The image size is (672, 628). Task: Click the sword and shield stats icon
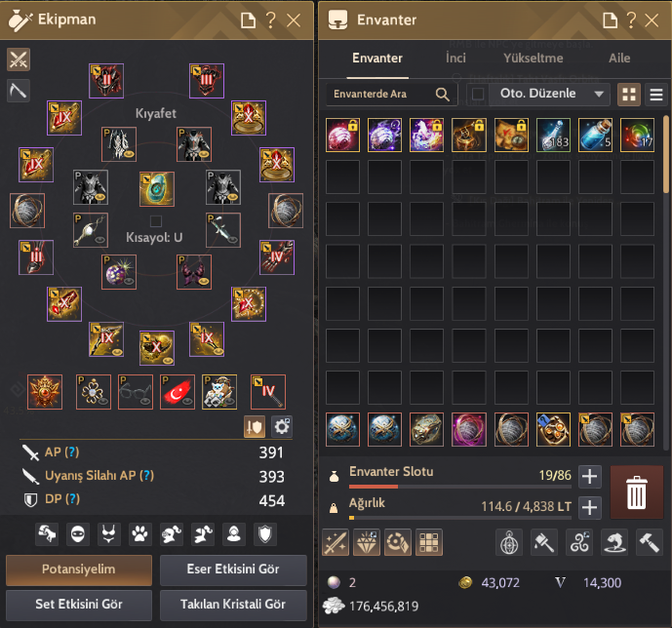coord(255,427)
